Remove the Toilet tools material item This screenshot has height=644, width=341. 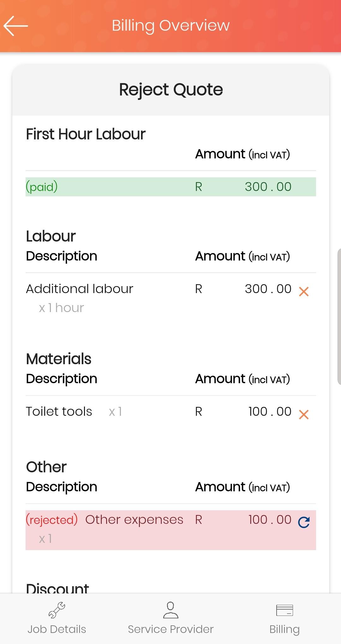coord(304,414)
